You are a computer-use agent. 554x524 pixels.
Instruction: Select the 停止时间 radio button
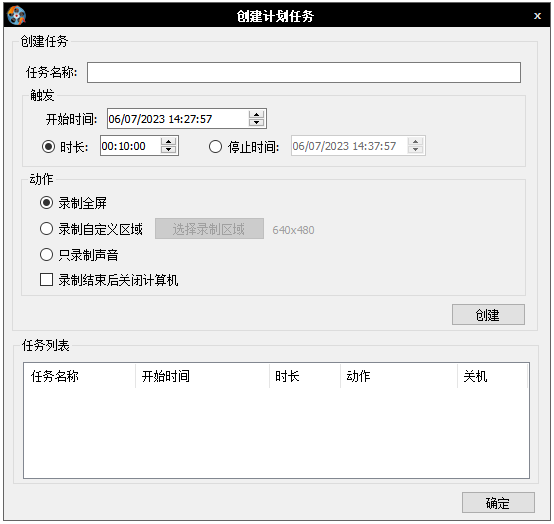(x=215, y=146)
